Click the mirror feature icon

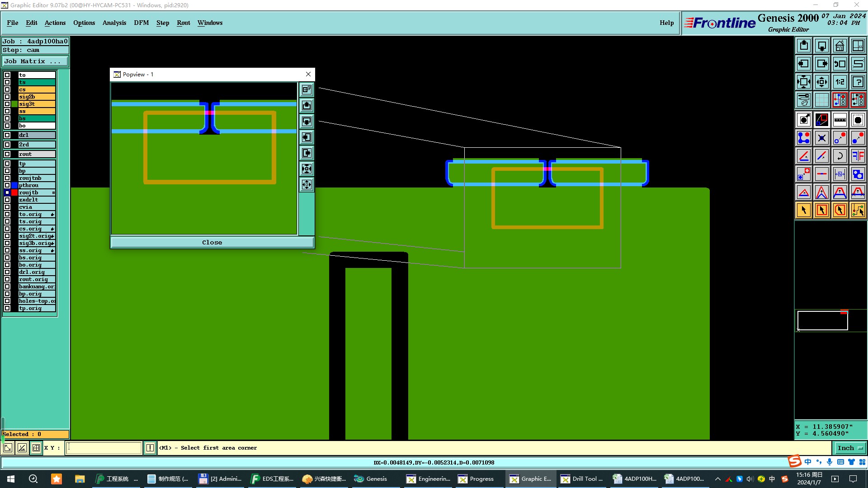tap(858, 156)
